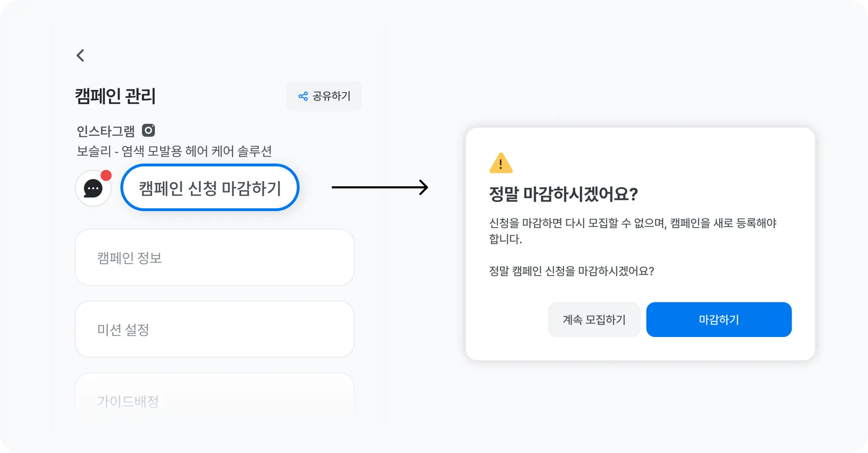Click the red notification dot badge
Screen dimensions: 868x453
click(x=106, y=175)
